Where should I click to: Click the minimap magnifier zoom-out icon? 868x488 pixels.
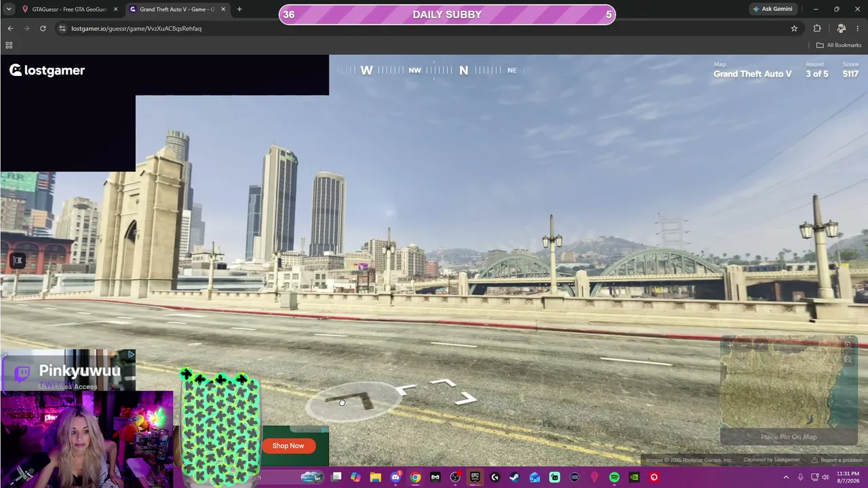[x=848, y=360]
